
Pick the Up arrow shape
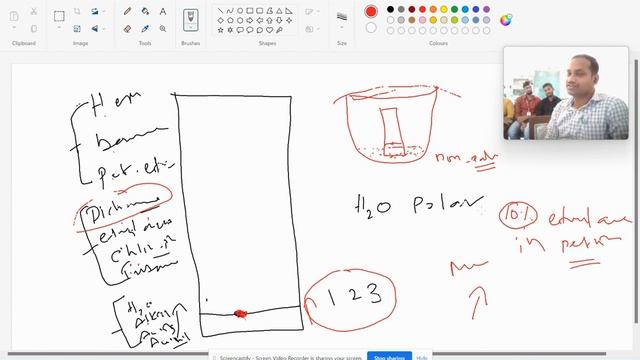(x=269, y=20)
